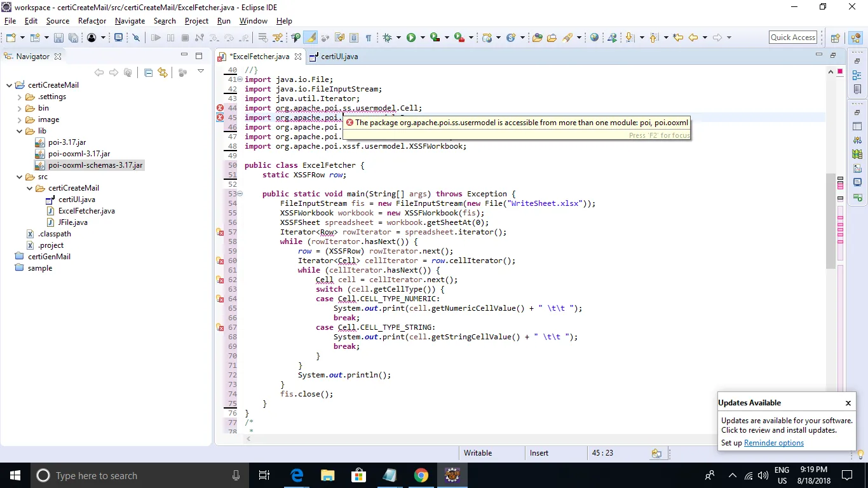Click the Quick Access search field
The height and width of the screenshot is (488, 868).
(792, 37)
